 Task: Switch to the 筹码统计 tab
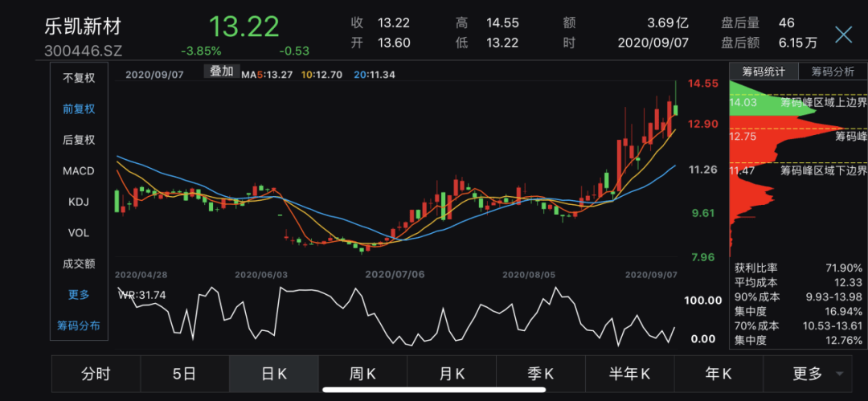point(764,72)
